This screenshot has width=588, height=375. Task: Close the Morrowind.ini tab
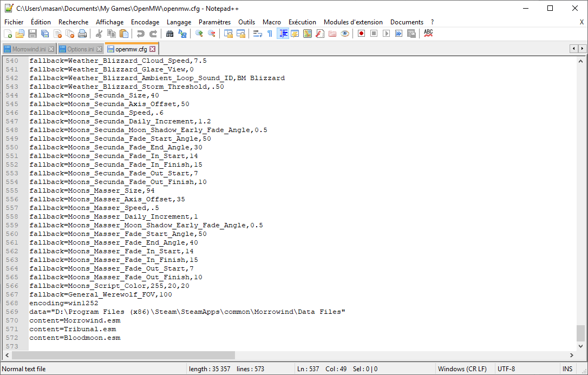click(51, 49)
